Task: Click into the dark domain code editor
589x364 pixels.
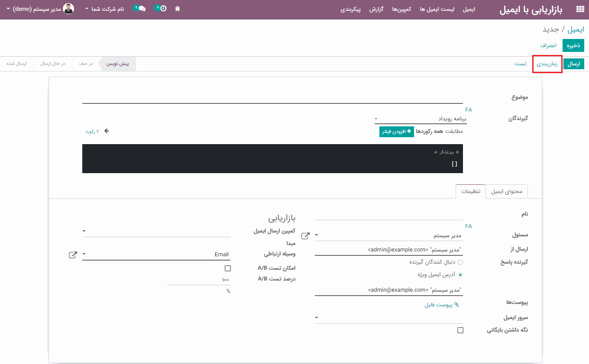Action: click(272, 158)
